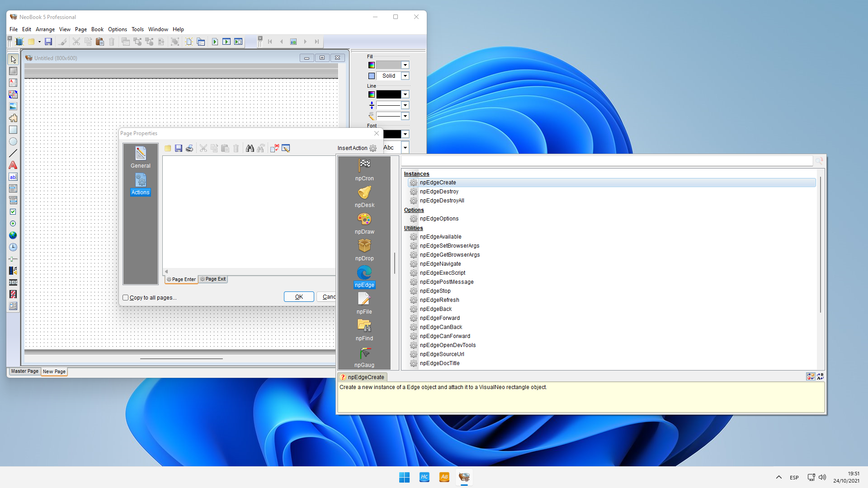This screenshot has width=868, height=488.
Task: Click the Insert Action button
Action: 357,148
